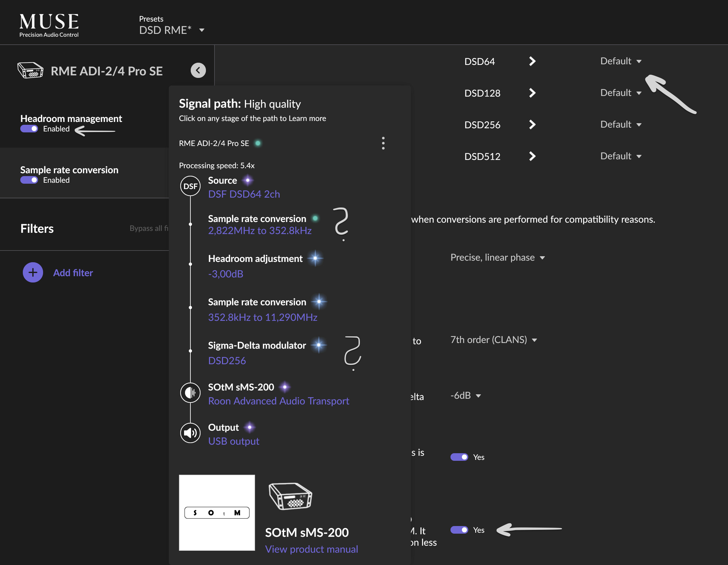Toggle Headroom management switch
This screenshot has height=565, width=728.
tap(29, 129)
